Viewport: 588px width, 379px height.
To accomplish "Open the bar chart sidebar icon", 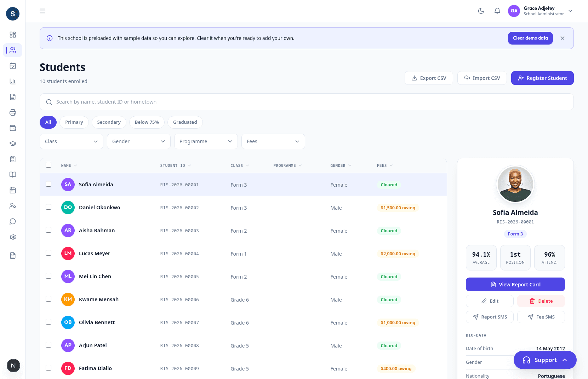I will pos(13,81).
